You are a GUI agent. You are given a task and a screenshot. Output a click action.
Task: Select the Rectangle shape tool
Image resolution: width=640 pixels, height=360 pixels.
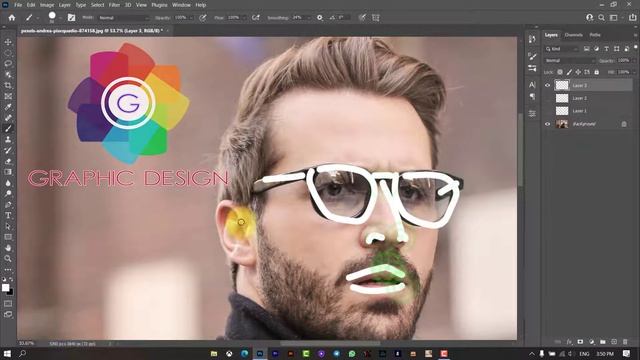pos(8,237)
